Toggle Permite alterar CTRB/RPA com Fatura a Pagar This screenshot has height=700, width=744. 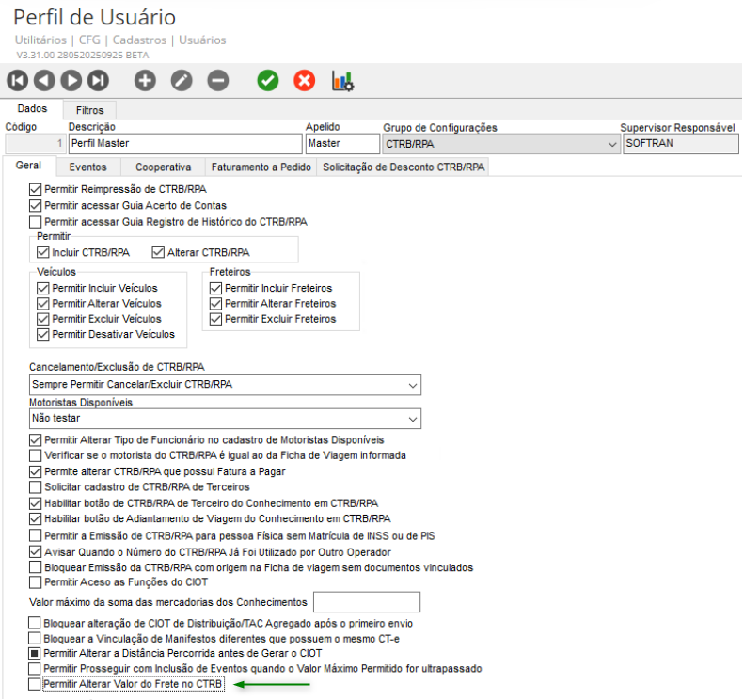(x=35, y=471)
